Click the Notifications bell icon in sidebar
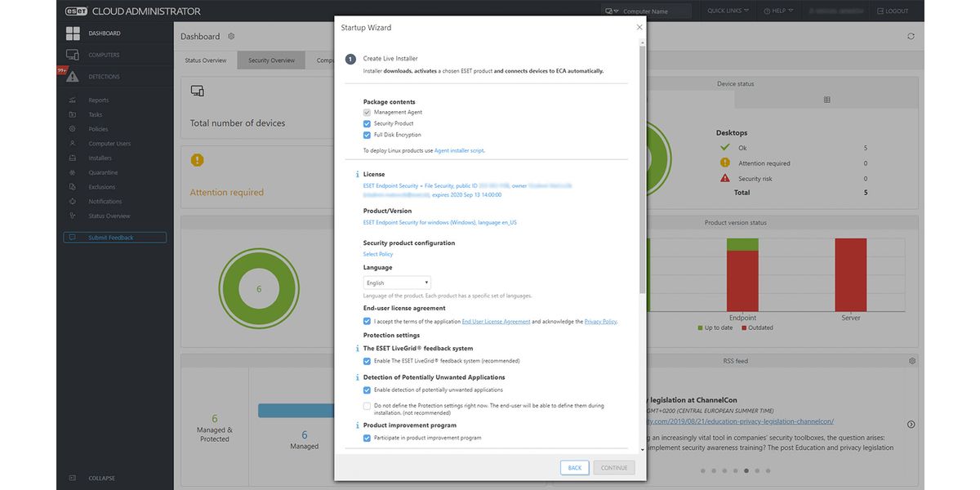Screen dimensions: 980x490 pos(73,202)
